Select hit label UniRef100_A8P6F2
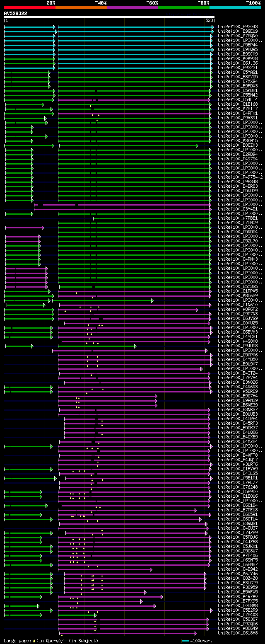 (x=238, y=309)
